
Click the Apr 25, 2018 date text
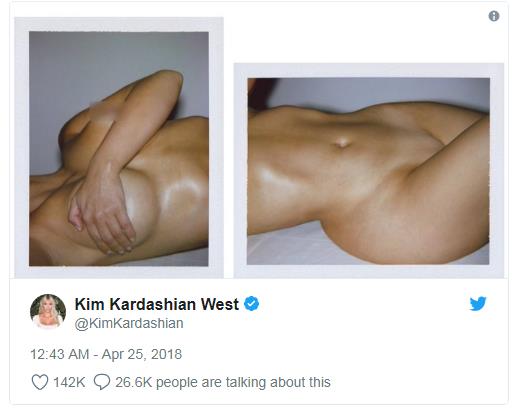click(142, 354)
